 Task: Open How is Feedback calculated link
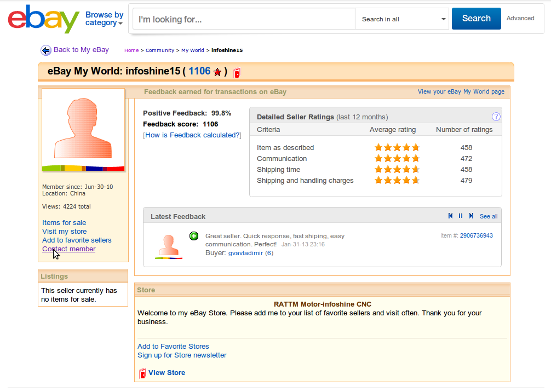click(x=193, y=135)
